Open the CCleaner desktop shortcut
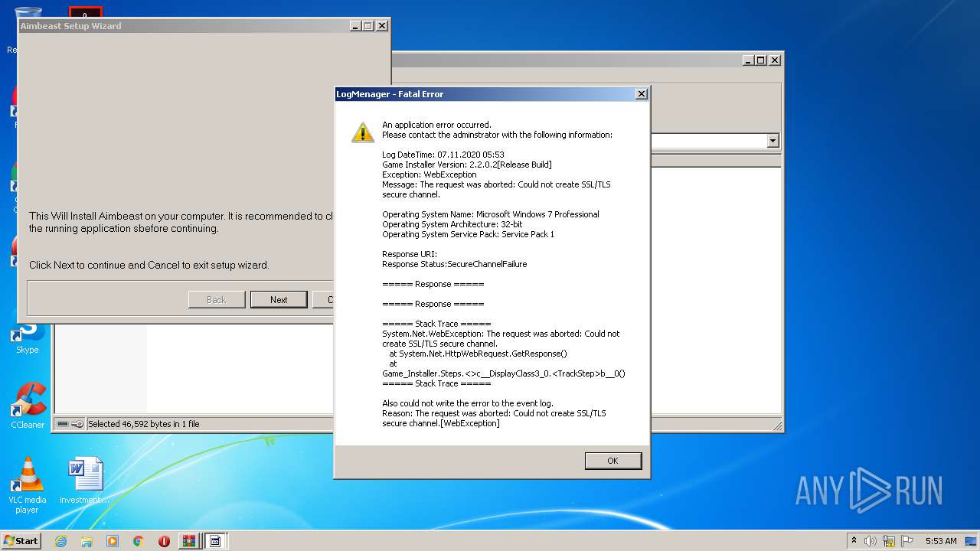980x551 pixels. coord(28,406)
